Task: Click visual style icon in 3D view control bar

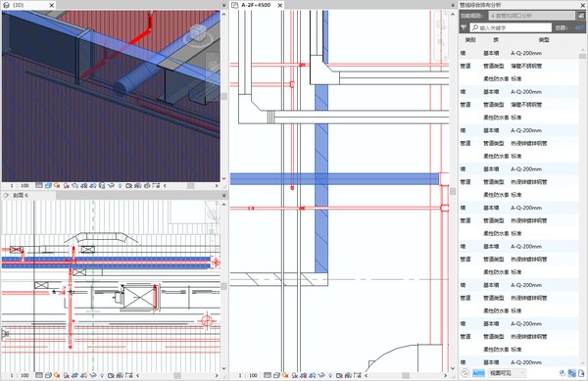Action: (x=48, y=185)
